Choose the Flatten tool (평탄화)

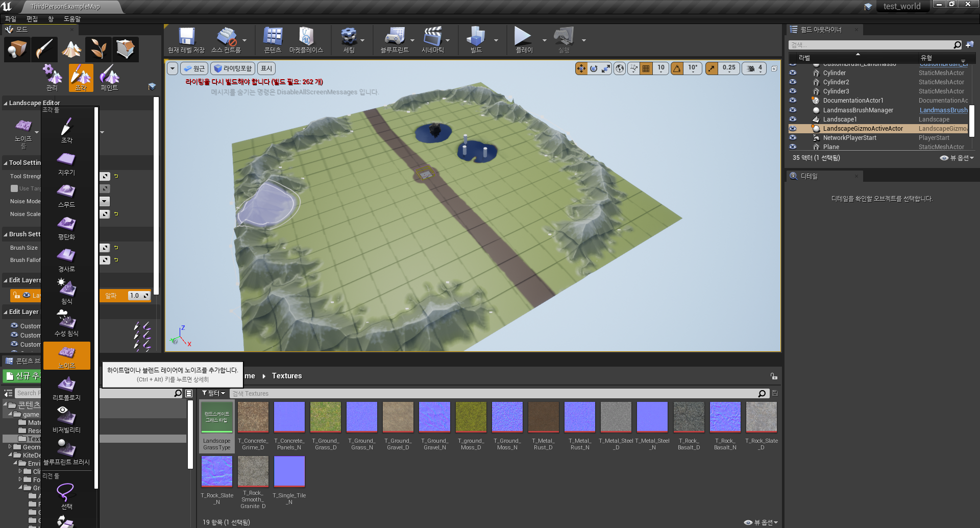[67, 228]
